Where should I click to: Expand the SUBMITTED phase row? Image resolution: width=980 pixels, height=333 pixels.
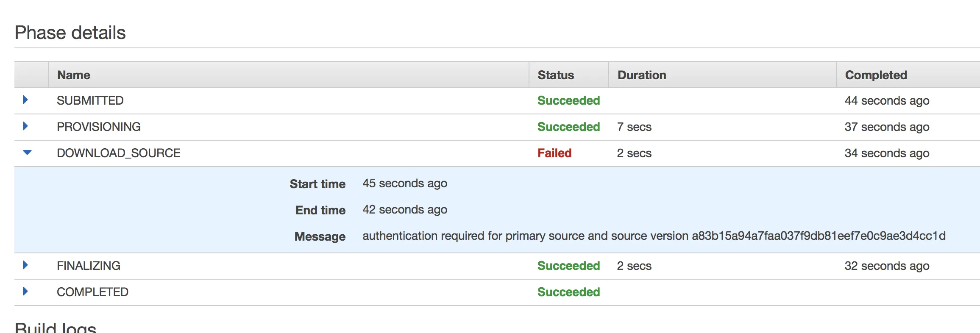25,100
